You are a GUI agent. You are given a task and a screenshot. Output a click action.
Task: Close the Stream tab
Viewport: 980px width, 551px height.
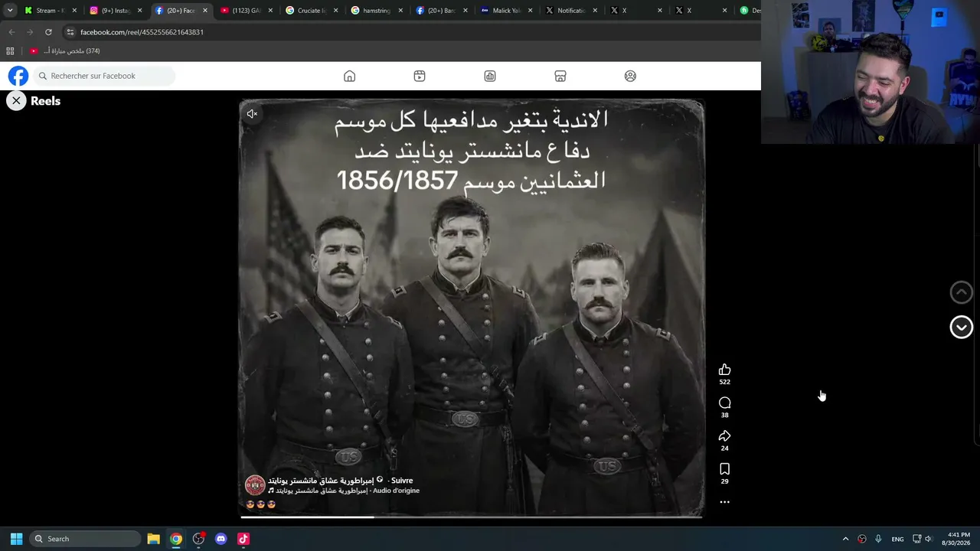pos(74,11)
